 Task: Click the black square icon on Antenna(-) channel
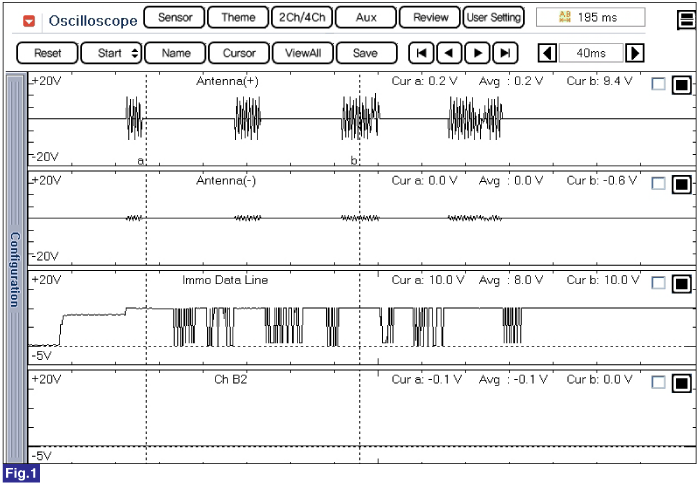[681, 184]
